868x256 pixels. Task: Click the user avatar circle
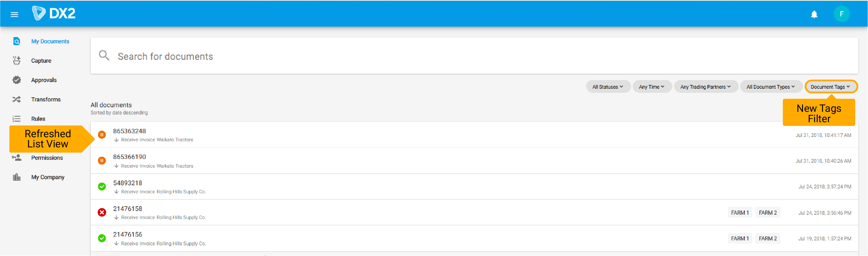[842, 14]
